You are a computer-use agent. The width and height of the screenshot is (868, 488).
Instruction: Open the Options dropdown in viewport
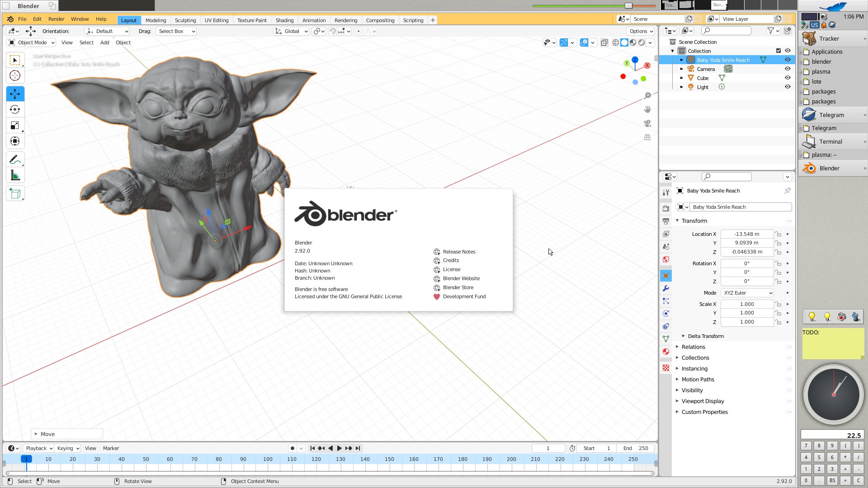click(x=641, y=31)
